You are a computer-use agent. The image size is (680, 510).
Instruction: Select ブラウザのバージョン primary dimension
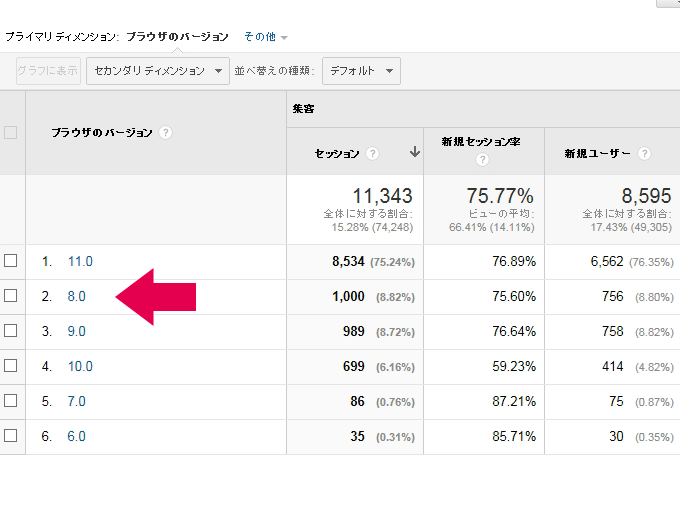(177, 37)
